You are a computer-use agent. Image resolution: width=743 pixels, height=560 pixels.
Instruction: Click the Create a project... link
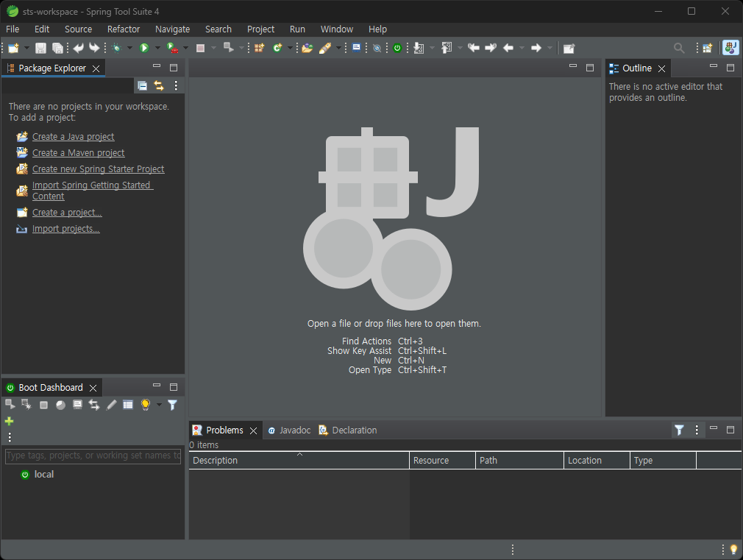67,213
